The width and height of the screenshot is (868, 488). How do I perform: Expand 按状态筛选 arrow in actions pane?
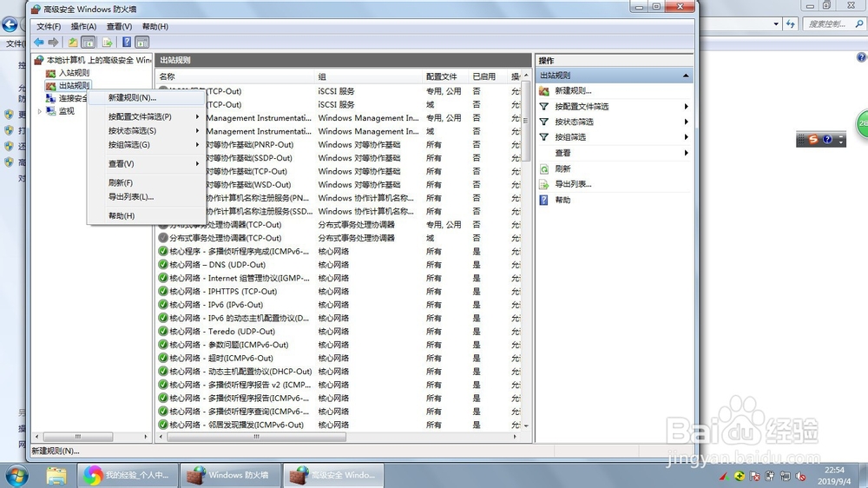click(686, 122)
